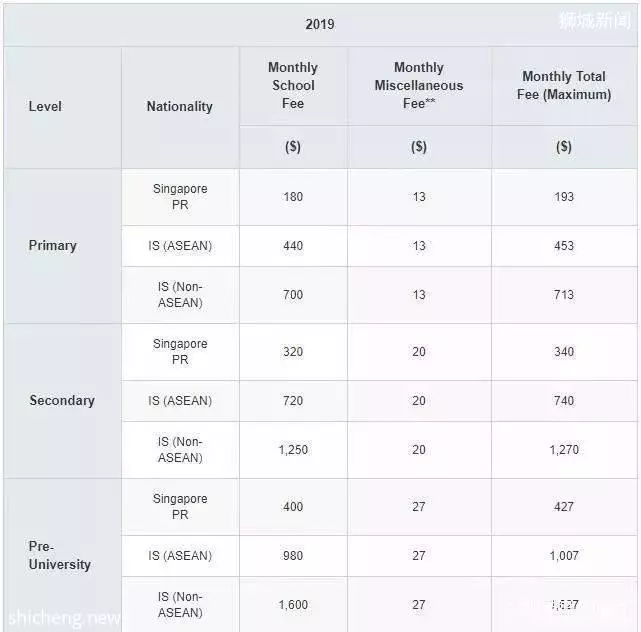The width and height of the screenshot is (641, 632).
Task: Click Primary IS (ASEAN) nationality cell
Action: click(x=180, y=246)
